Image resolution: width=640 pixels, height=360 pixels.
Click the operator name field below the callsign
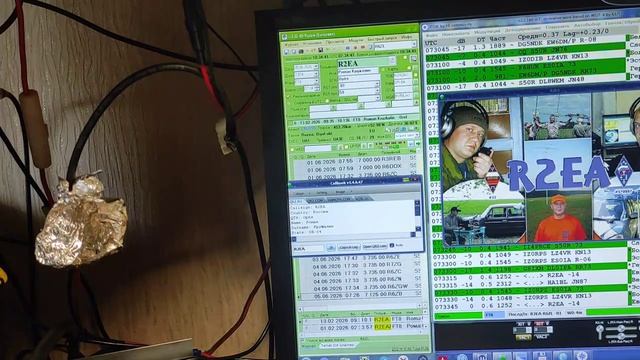point(358,71)
